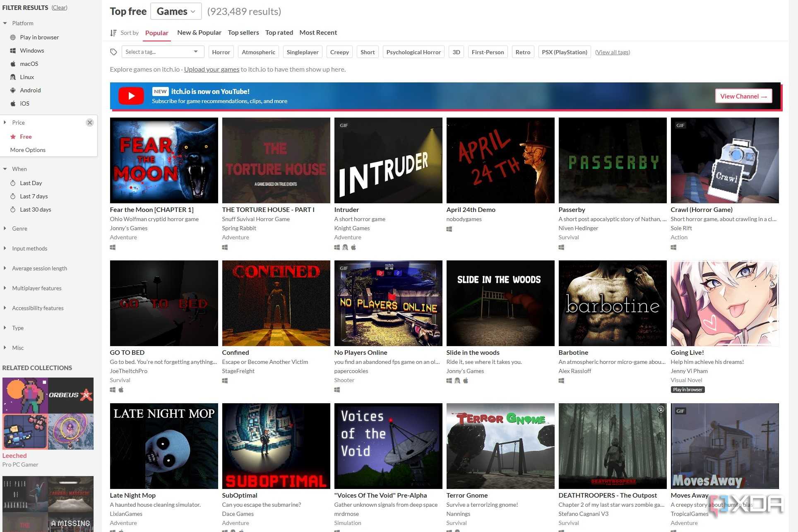Switch to the New & Popular sort tab
Image resolution: width=798 pixels, height=532 pixels.
(199, 32)
